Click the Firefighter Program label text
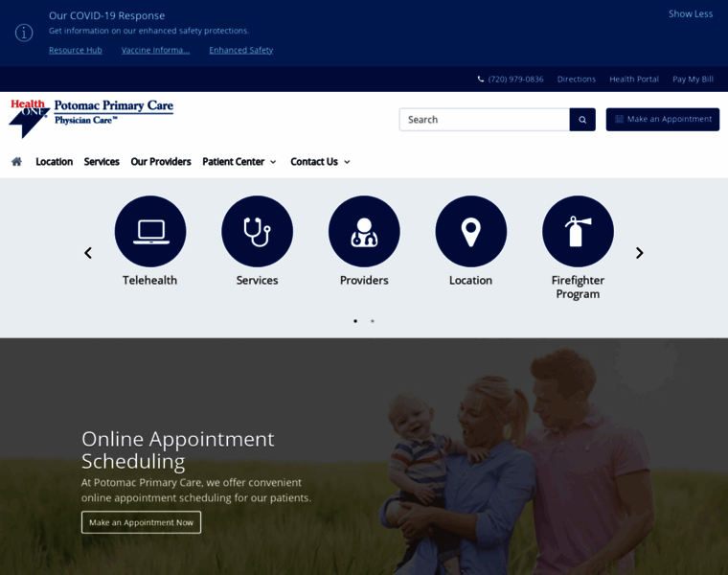The height and width of the screenshot is (575, 728). 578,287
